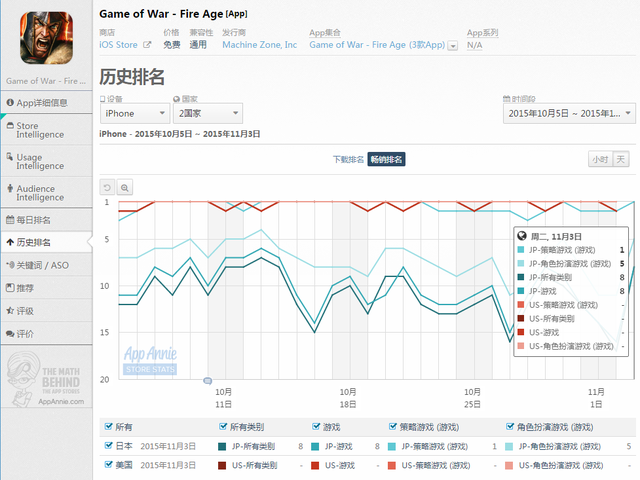This screenshot has width=640, height=480.
Task: Open Game of War - Fire Age (3款App) link
Action: click(x=377, y=44)
